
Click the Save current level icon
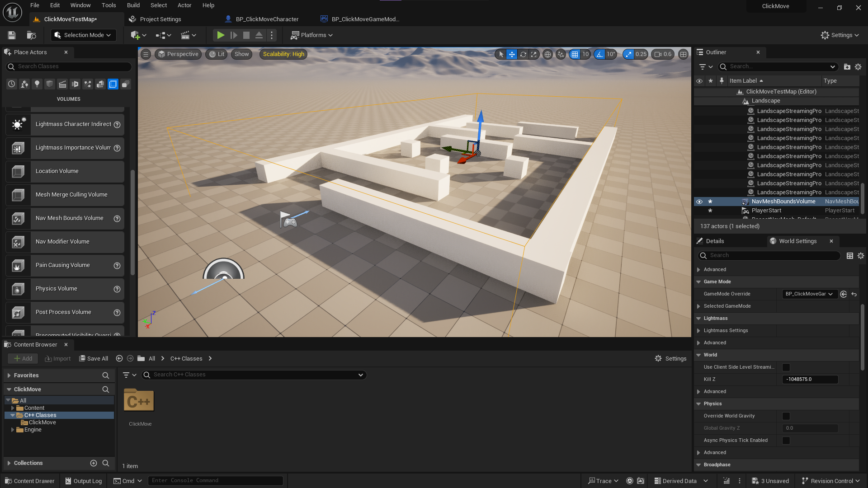(x=12, y=35)
